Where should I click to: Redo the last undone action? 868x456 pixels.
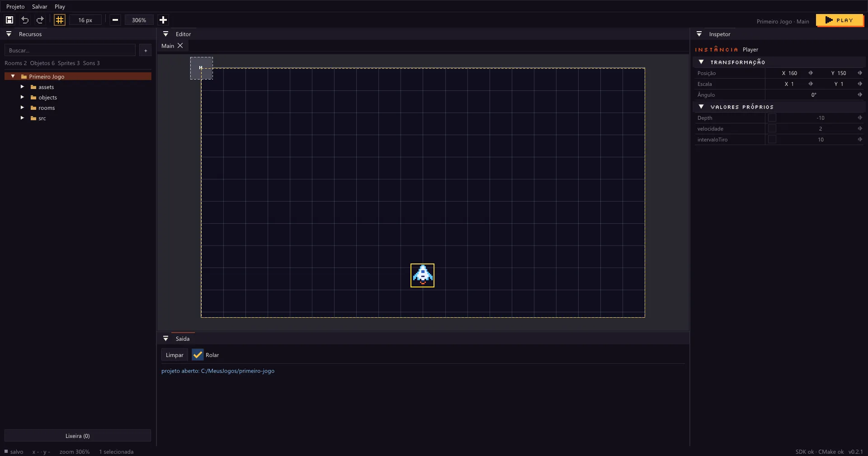click(x=40, y=20)
